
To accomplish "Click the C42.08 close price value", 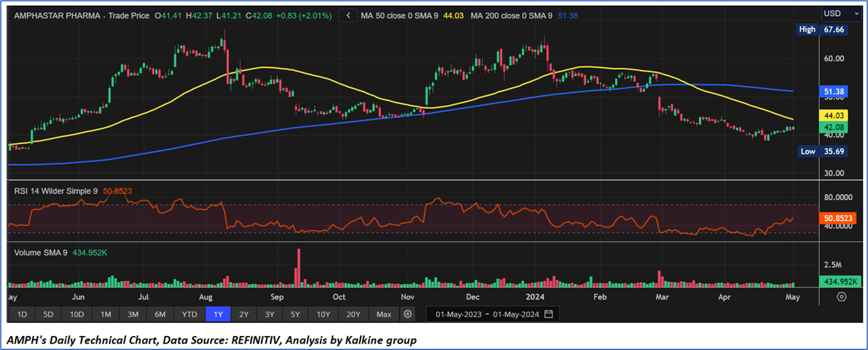I will 258,15.
